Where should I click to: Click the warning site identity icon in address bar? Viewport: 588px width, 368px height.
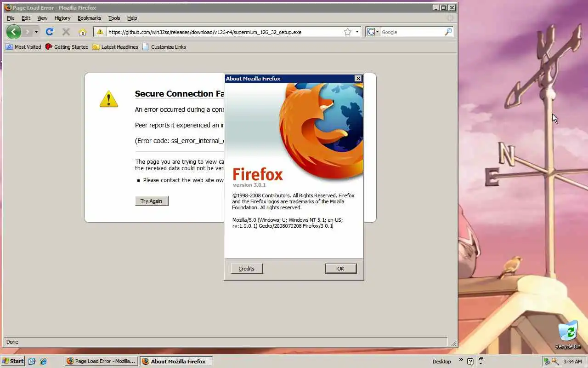coord(100,32)
